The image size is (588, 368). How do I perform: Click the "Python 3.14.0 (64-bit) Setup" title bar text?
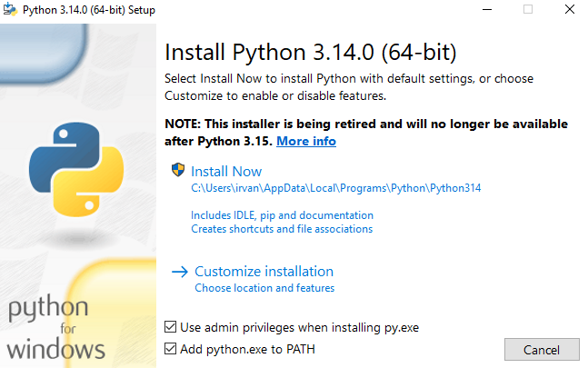89,10
